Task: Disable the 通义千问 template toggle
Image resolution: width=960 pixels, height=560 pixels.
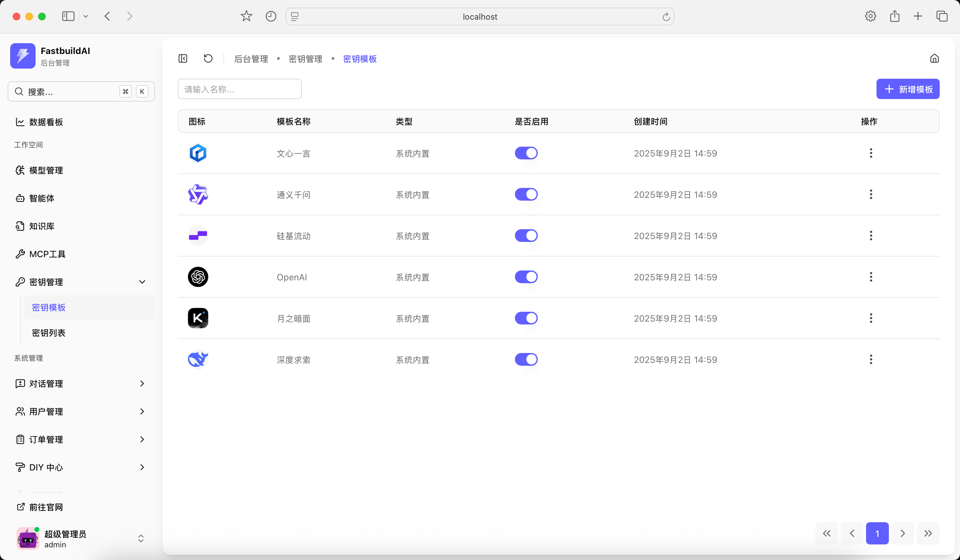Action: pos(526,194)
